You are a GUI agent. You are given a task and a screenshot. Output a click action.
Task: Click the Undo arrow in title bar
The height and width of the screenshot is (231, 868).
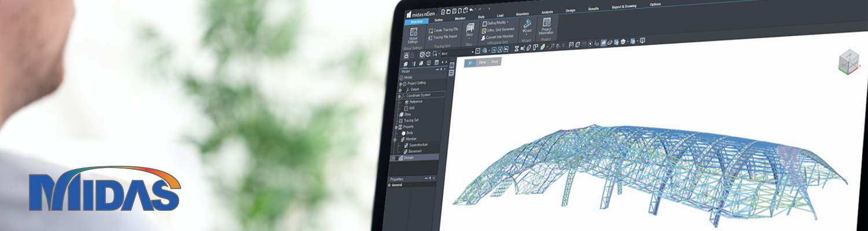coord(471,10)
